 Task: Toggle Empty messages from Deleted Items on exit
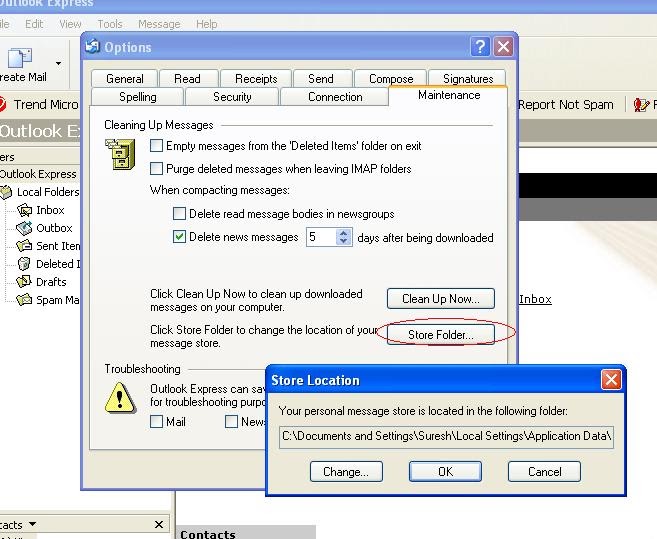tap(156, 146)
